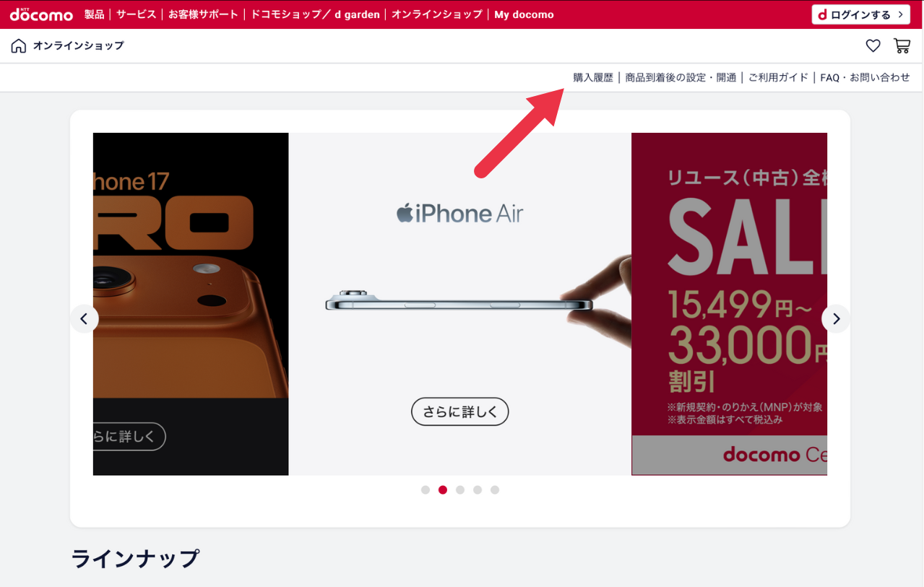Show the next carousel slide arrow
924x587 pixels.
pos(836,318)
